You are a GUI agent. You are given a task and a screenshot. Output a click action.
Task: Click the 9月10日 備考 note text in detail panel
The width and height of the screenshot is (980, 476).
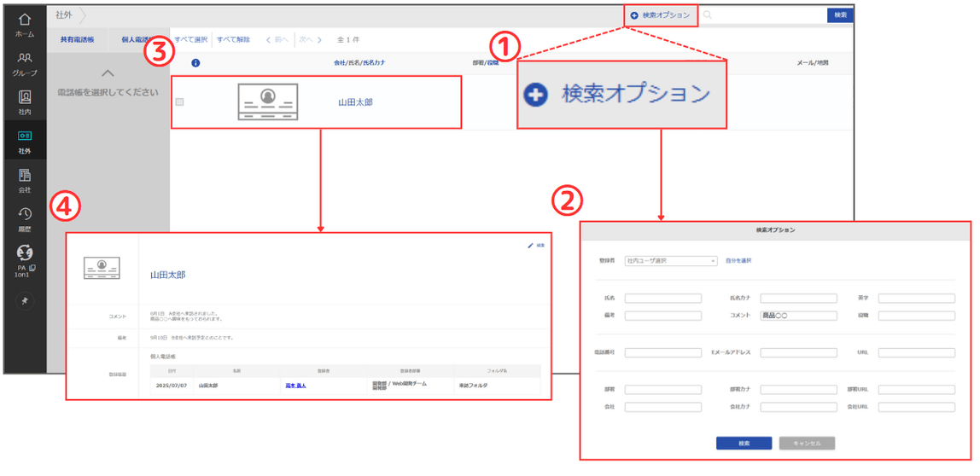tap(191, 337)
